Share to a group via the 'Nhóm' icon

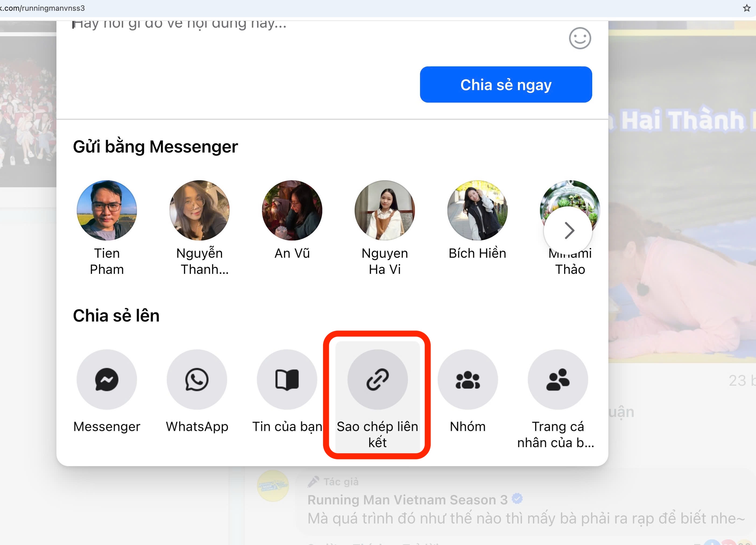tap(468, 380)
